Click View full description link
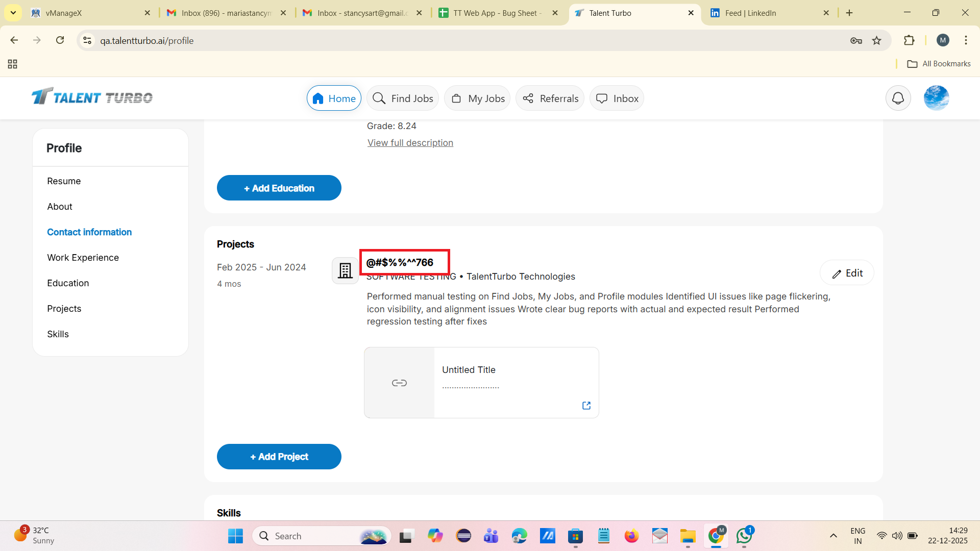Image resolution: width=980 pixels, height=551 pixels. 410,143
